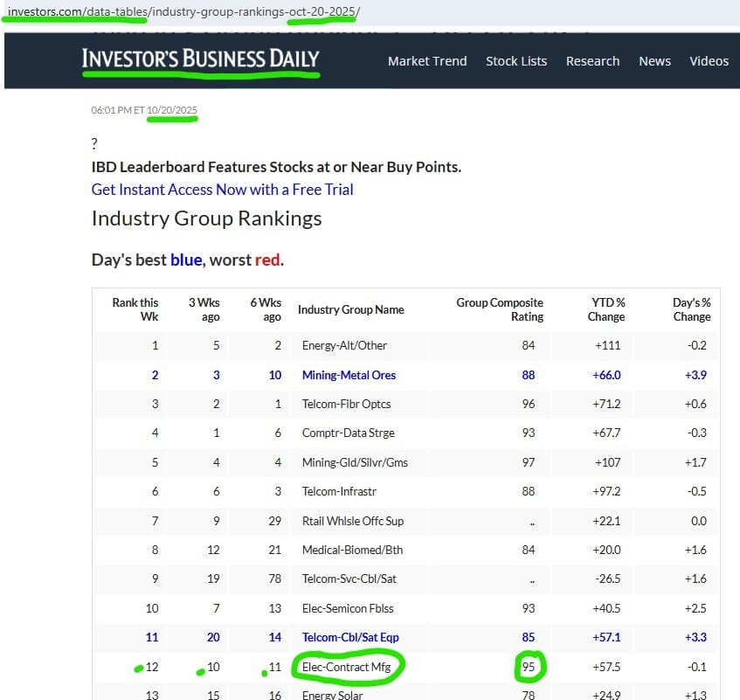
Task: Click the Day's % Change column header
Action: point(692,309)
